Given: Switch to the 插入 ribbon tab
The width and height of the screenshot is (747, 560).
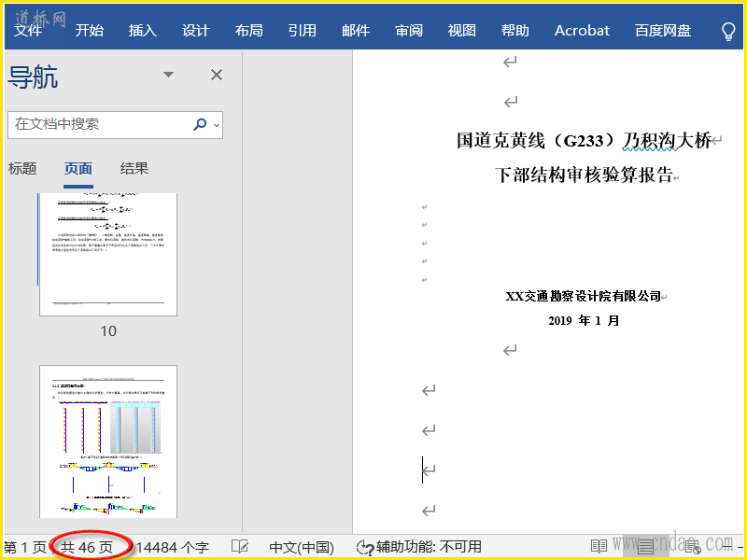Looking at the screenshot, I should point(143,31).
